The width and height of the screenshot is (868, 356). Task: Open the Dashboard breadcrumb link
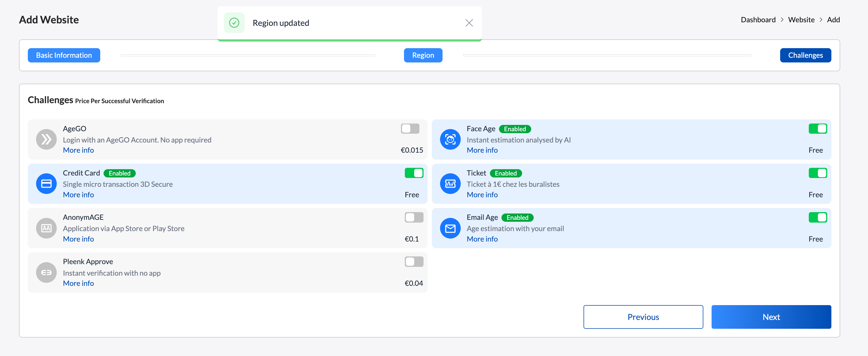(x=758, y=20)
